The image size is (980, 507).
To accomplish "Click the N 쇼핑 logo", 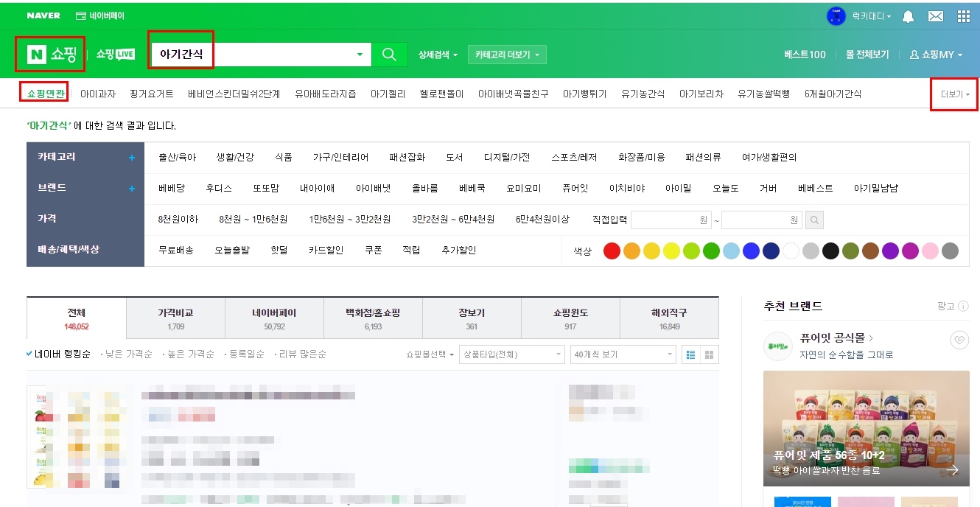I will [52, 55].
